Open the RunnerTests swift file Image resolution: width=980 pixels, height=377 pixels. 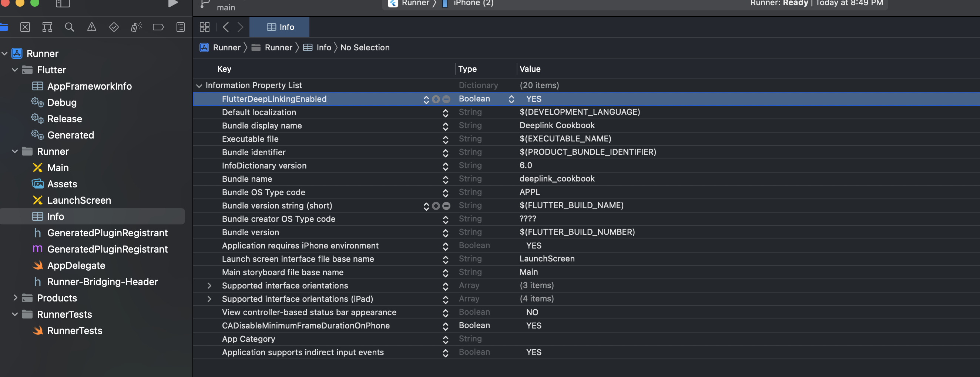pos(67,331)
